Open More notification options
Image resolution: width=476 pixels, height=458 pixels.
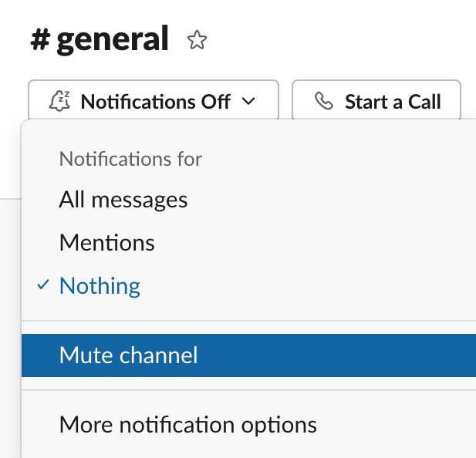[187, 424]
